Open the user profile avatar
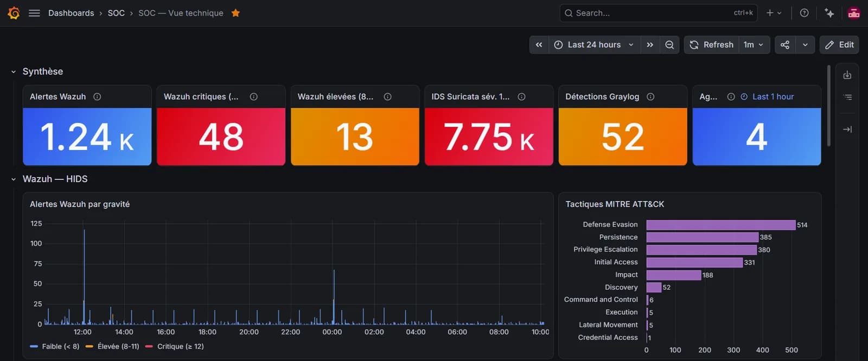Viewport: 868px width, 361px height. coord(854,13)
